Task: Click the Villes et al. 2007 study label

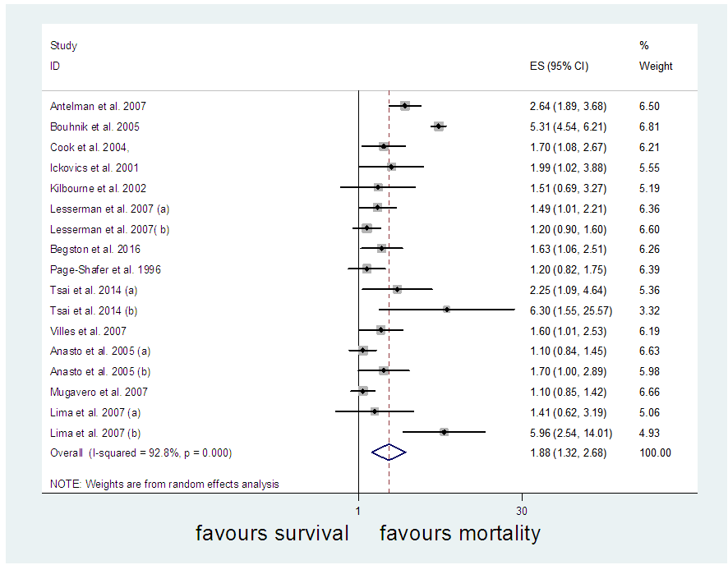Action: 90,330
